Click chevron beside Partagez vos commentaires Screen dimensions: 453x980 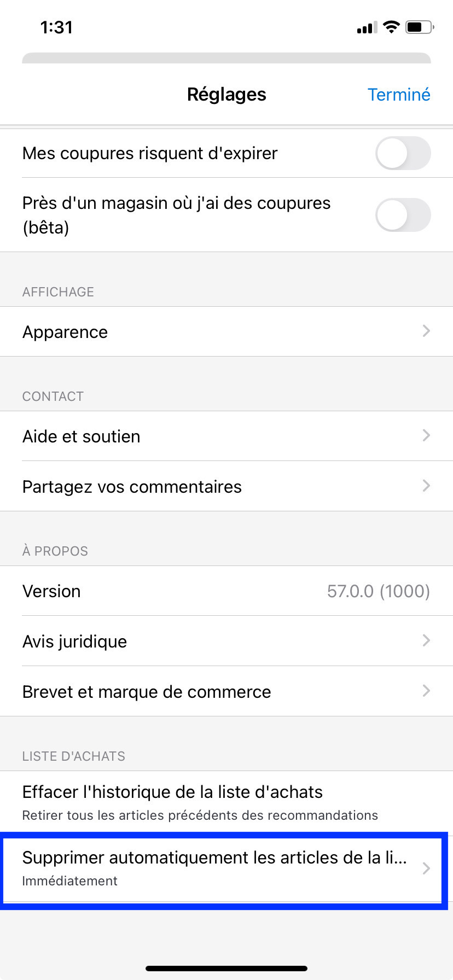click(x=426, y=486)
